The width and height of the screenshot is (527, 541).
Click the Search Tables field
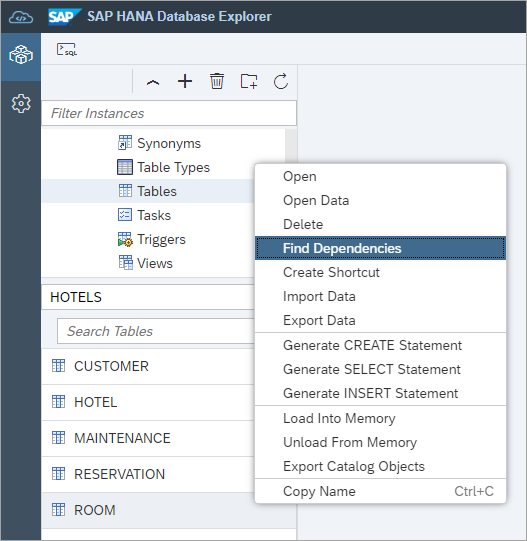tap(156, 331)
